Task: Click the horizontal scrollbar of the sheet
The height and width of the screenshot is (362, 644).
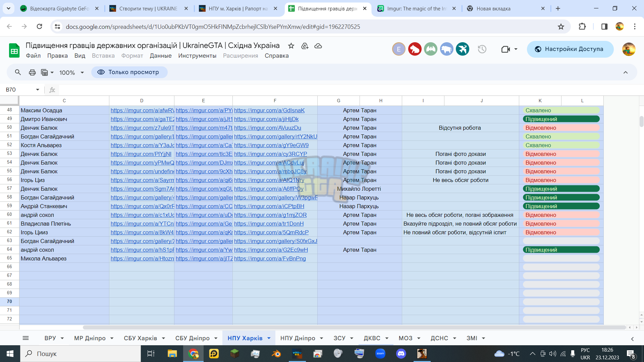Action: coord(354,327)
